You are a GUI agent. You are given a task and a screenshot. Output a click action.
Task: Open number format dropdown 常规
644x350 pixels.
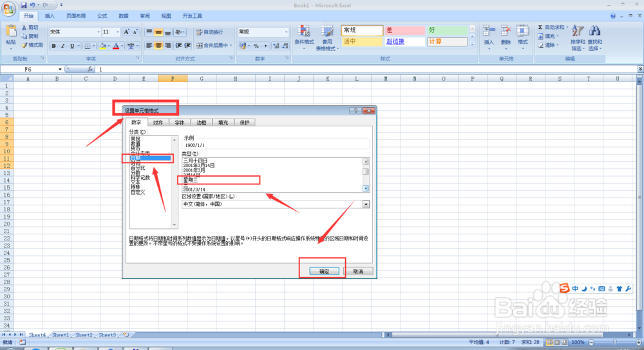287,32
